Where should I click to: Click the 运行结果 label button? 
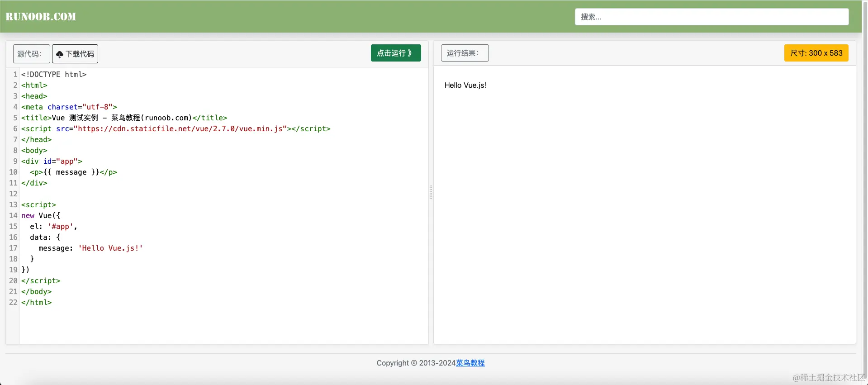coord(465,53)
